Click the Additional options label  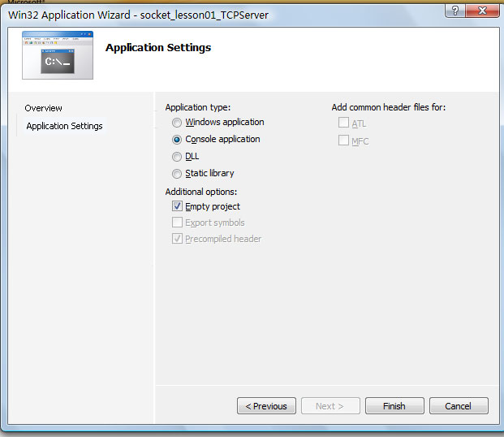point(201,192)
